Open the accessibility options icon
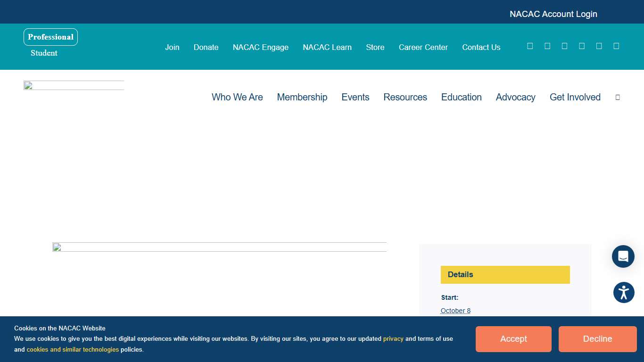 [623, 293]
